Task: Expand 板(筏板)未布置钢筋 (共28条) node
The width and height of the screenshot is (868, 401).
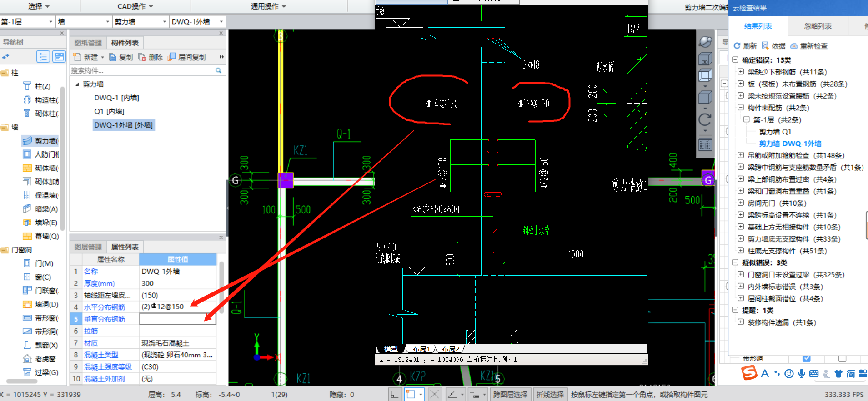Action: click(x=741, y=84)
